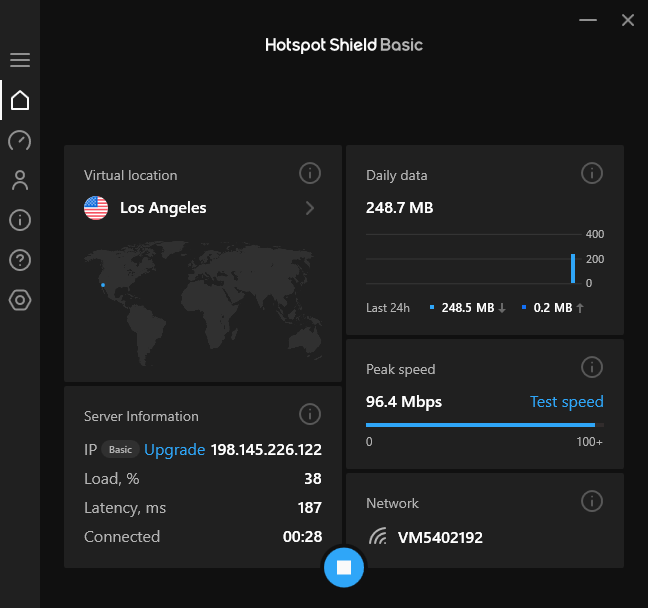The image size is (648, 608).
Task: Select the Los Angeles virtual location
Action: pos(163,208)
